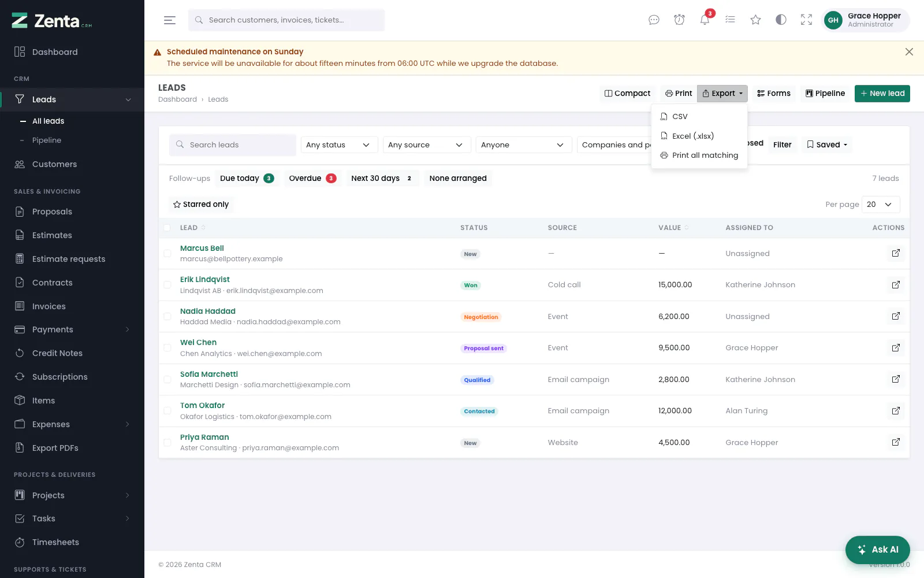Switch to Compact view
This screenshot has height=578, width=924.
click(627, 94)
